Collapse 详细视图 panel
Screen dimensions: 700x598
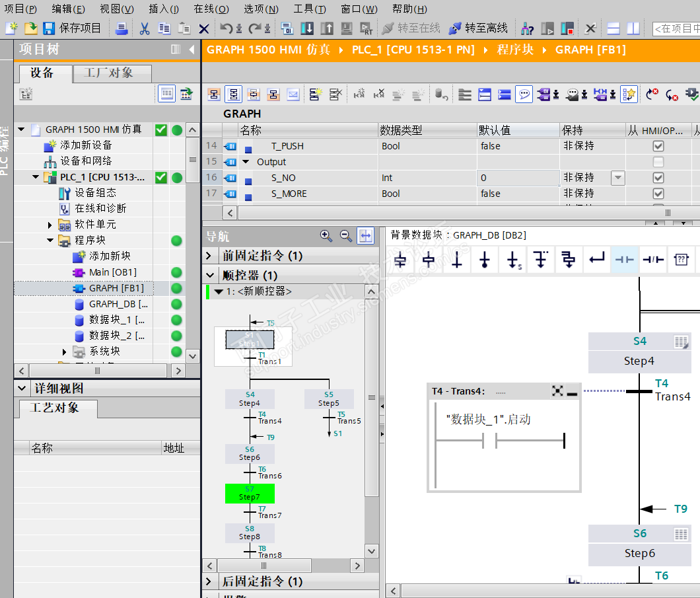(x=21, y=388)
